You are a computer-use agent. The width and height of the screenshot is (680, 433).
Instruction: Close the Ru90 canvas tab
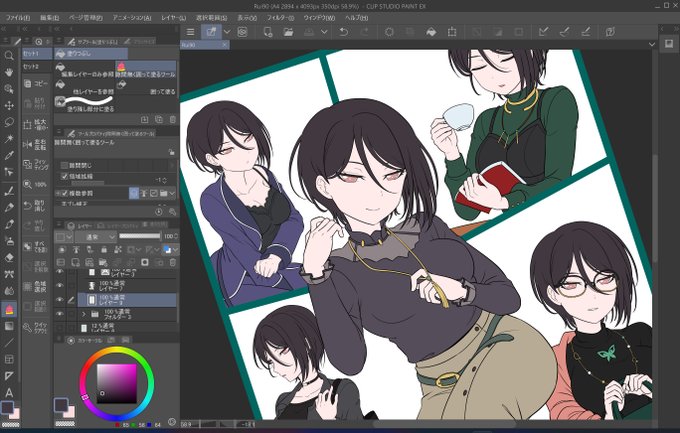coord(224,45)
